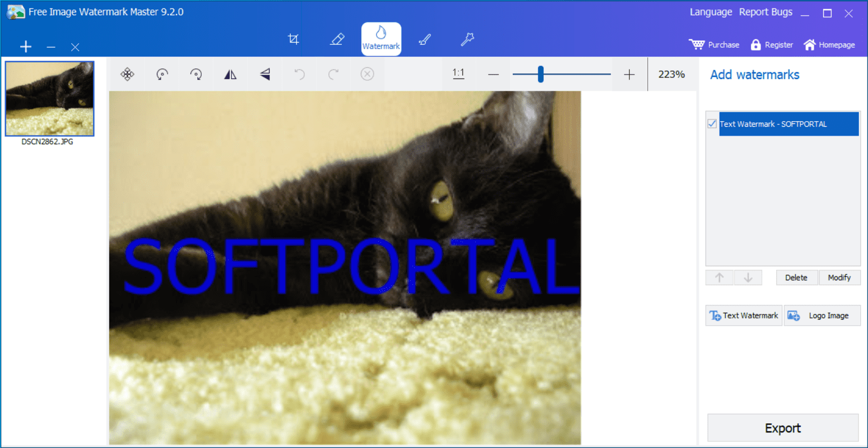
Task: Clear all images with the X icon
Action: click(x=75, y=47)
